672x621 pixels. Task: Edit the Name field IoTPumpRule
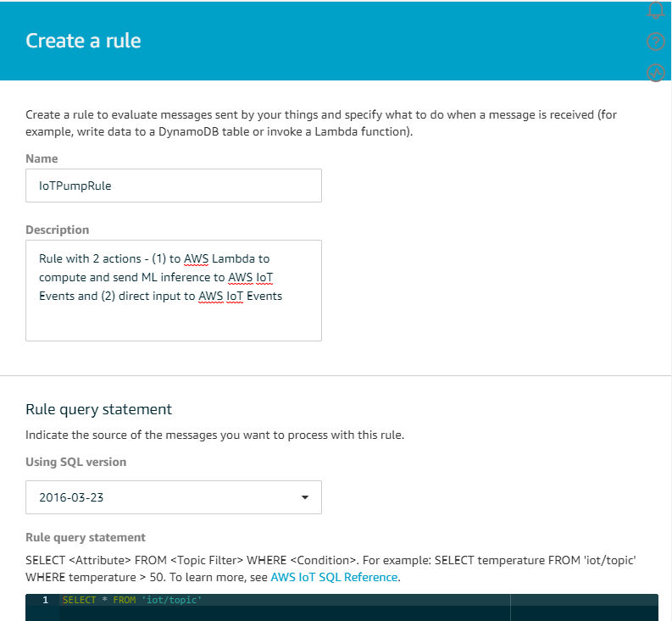click(x=174, y=186)
